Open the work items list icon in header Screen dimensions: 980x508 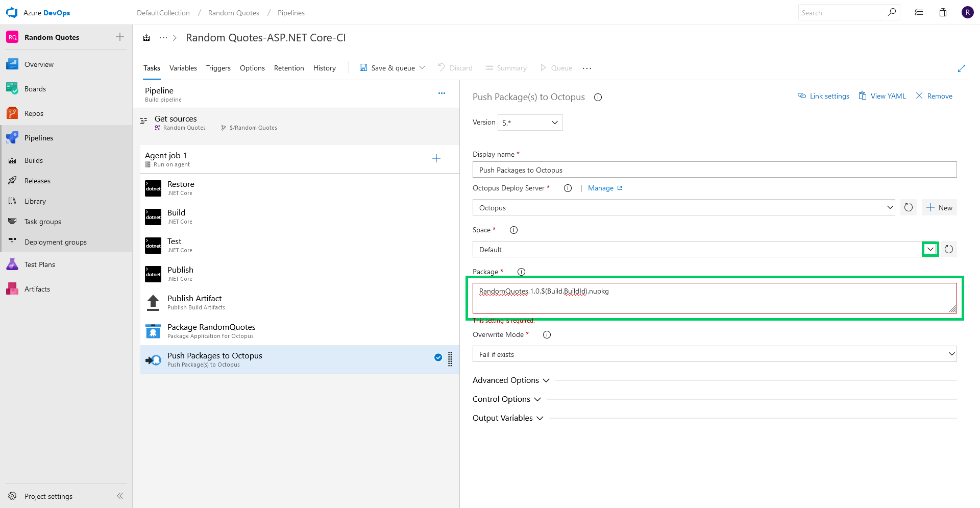point(919,12)
